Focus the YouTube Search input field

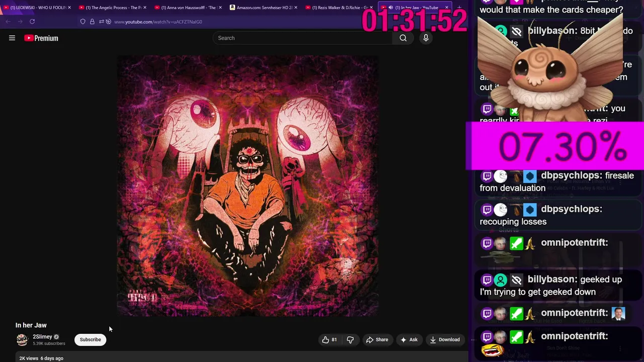click(303, 38)
